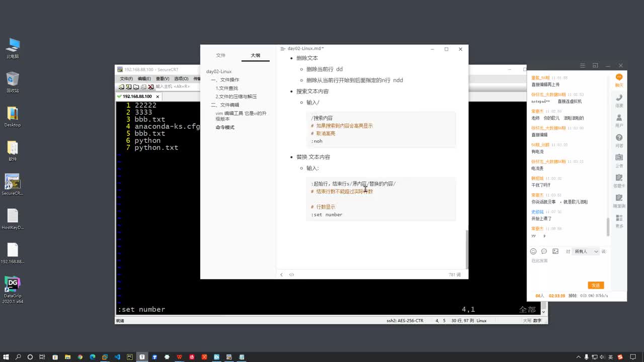The height and width of the screenshot is (362, 644).
Task: Open Windows Start menu
Action: pyautogui.click(x=6, y=357)
